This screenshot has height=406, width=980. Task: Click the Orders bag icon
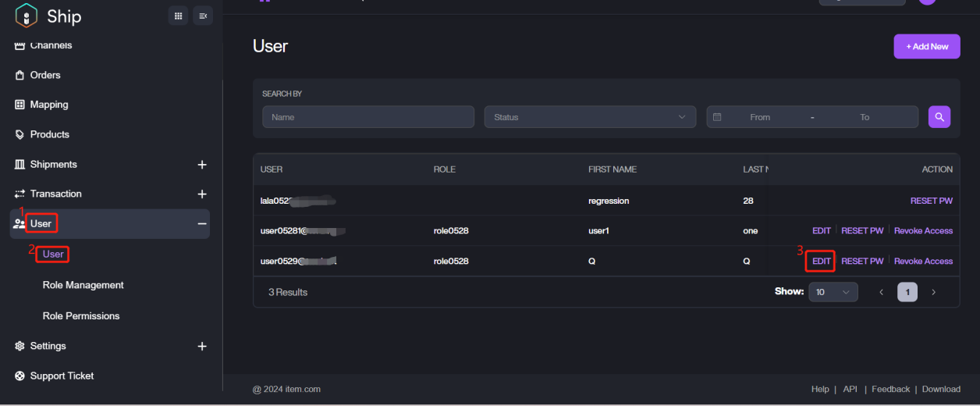20,75
